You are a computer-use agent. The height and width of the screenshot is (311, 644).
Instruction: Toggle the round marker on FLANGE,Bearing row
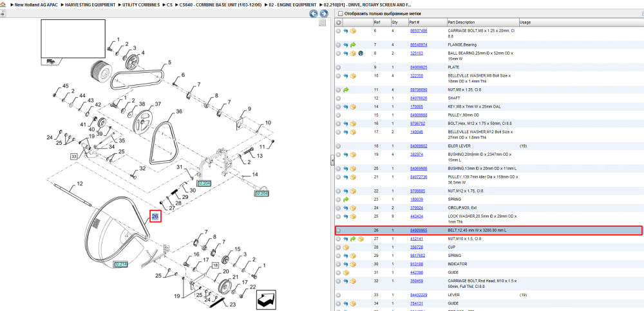point(339,45)
